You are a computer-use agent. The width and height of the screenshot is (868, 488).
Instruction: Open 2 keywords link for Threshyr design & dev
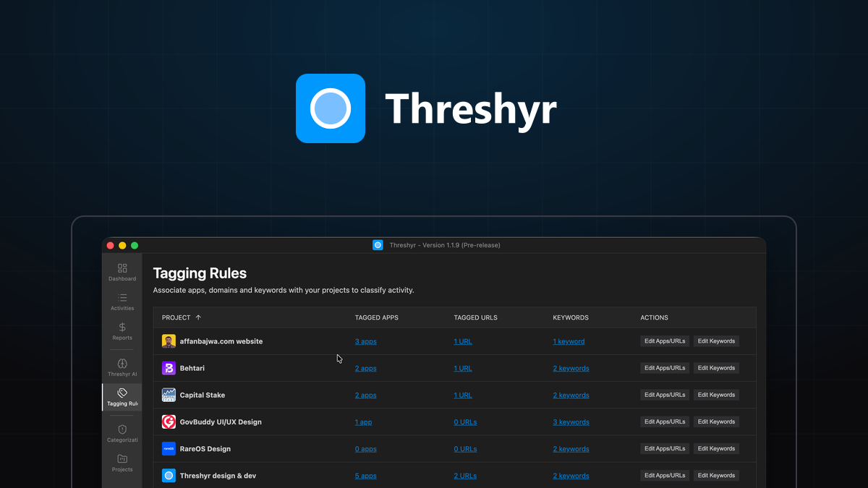[x=571, y=476]
